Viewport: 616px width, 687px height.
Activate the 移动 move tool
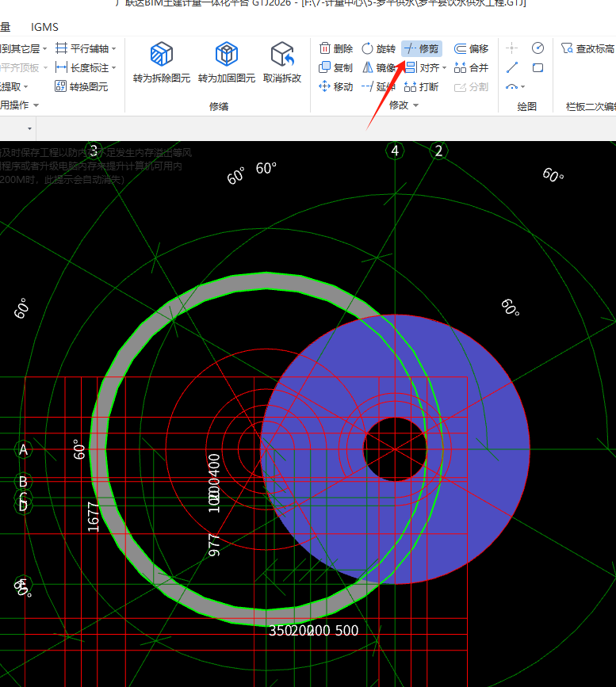coord(336,86)
